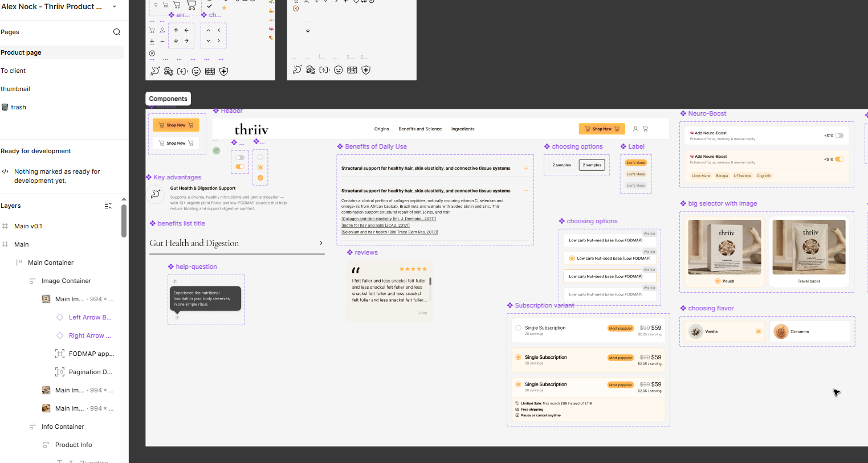Viewport: 868px width, 463px height.
Task: Click orange Shop Now button in thriiv header
Action: click(602, 129)
